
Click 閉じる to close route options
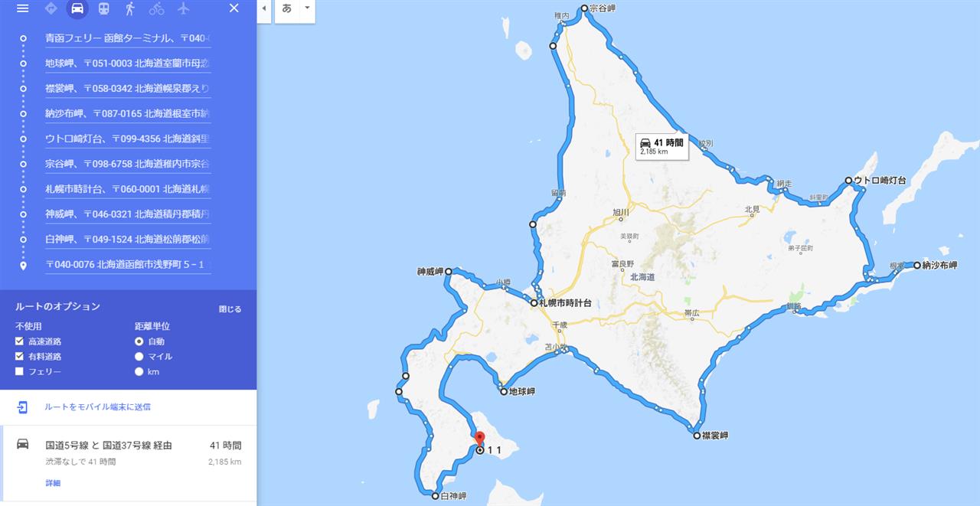click(230, 309)
